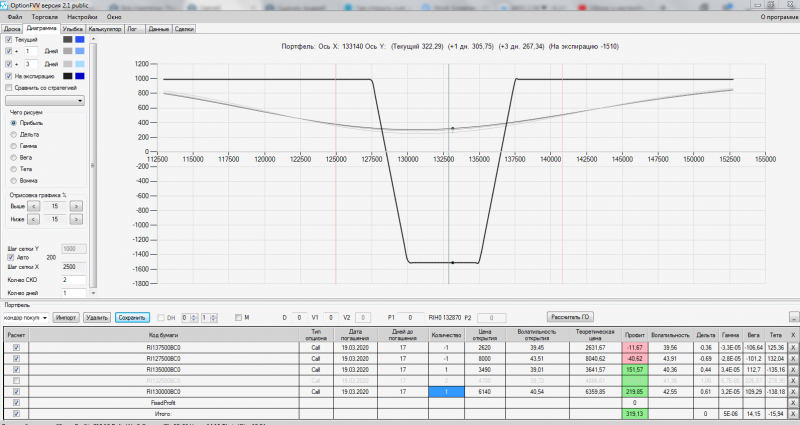Click the light blue swatch for '+3 Дней'
This screenshot has width=800, height=425.
point(80,64)
